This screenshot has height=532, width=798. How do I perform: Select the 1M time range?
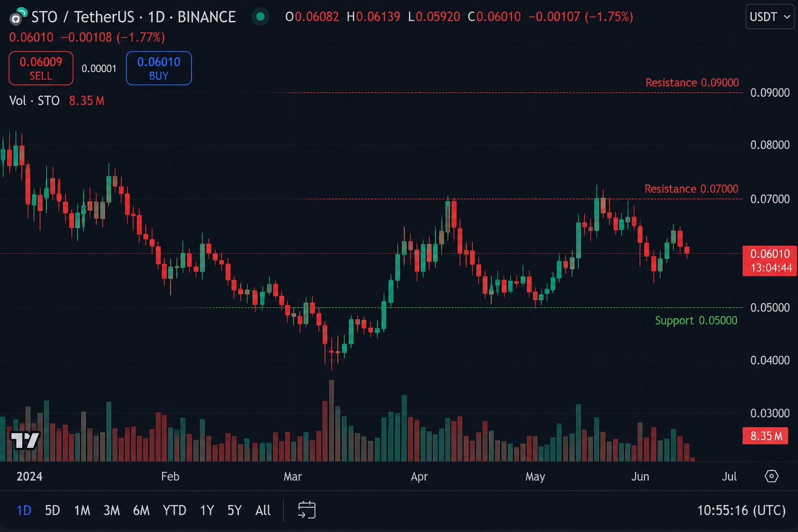(82, 510)
